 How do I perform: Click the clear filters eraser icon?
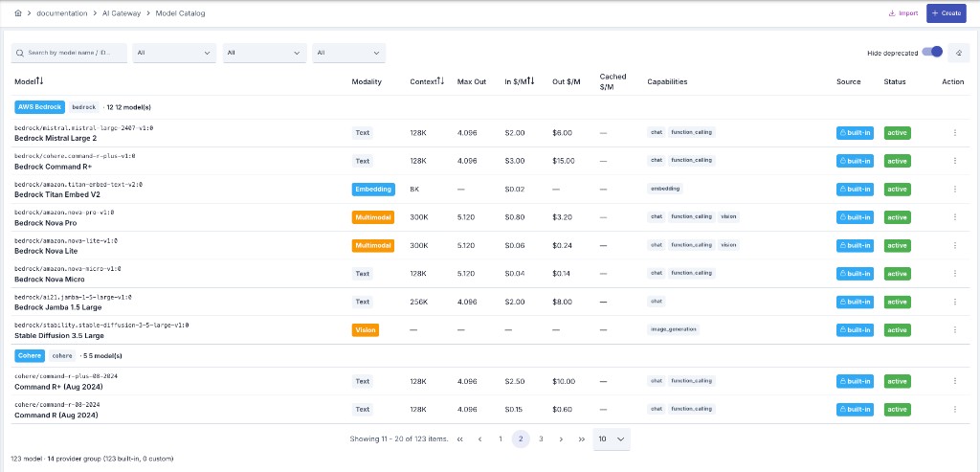click(x=958, y=54)
